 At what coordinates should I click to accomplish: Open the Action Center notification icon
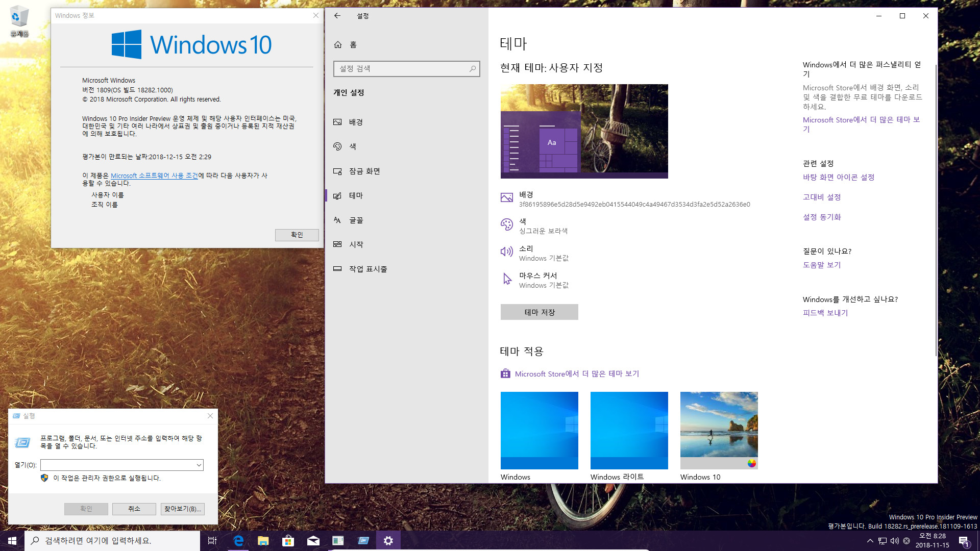tap(964, 541)
